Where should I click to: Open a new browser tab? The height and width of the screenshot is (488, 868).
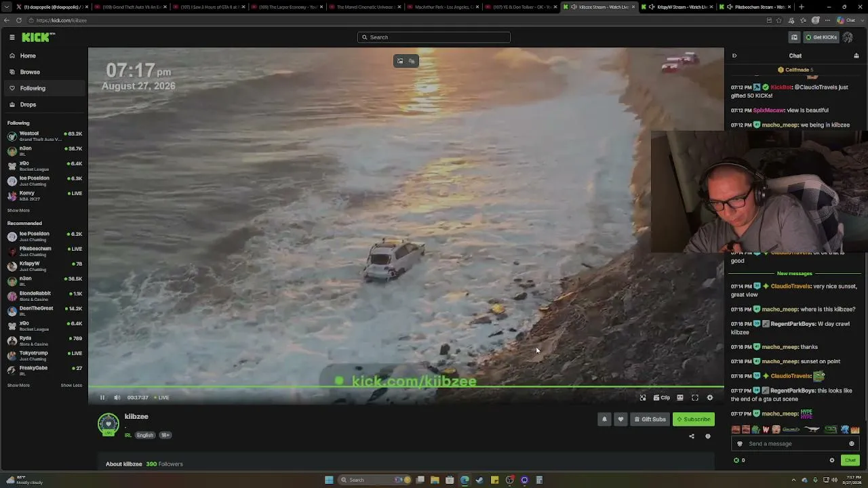pos(802,7)
